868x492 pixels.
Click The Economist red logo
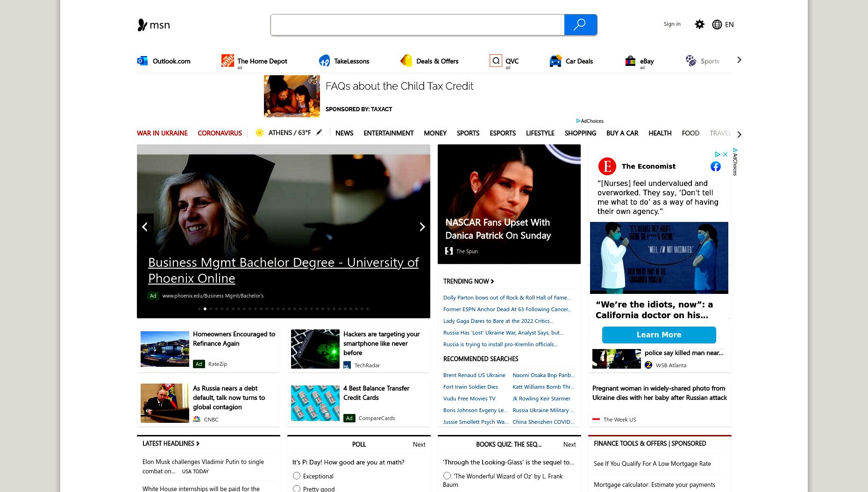point(607,166)
